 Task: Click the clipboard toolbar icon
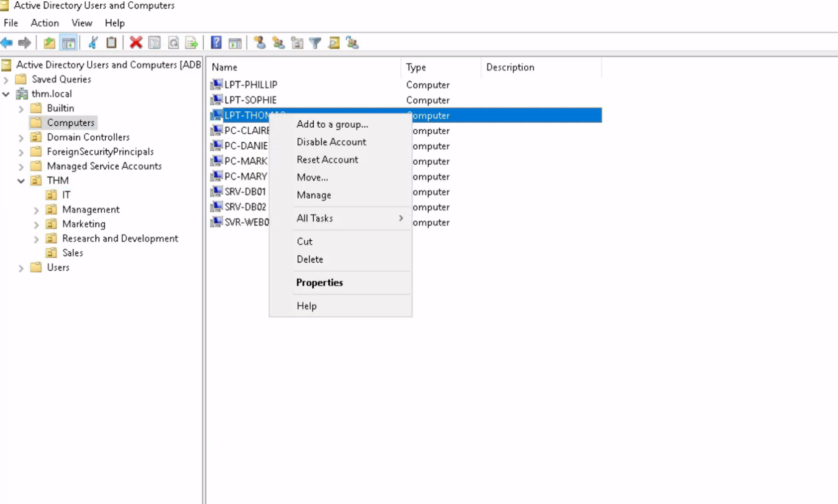tap(111, 43)
